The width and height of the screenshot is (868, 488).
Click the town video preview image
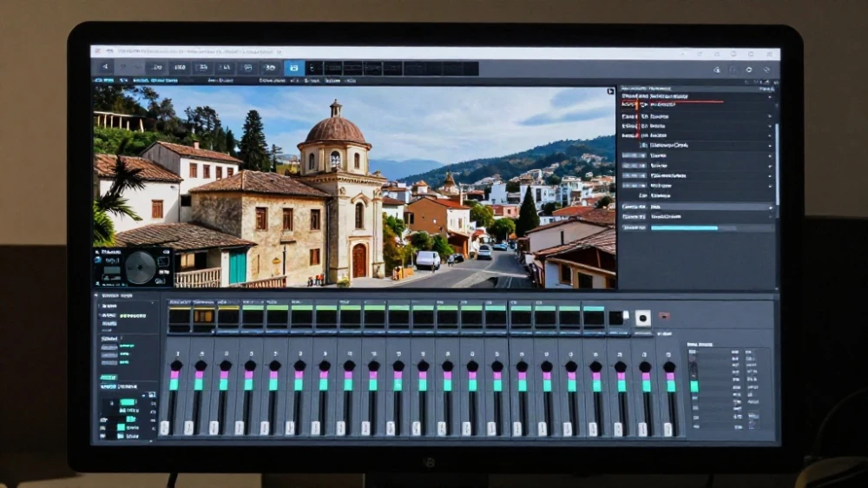354,187
